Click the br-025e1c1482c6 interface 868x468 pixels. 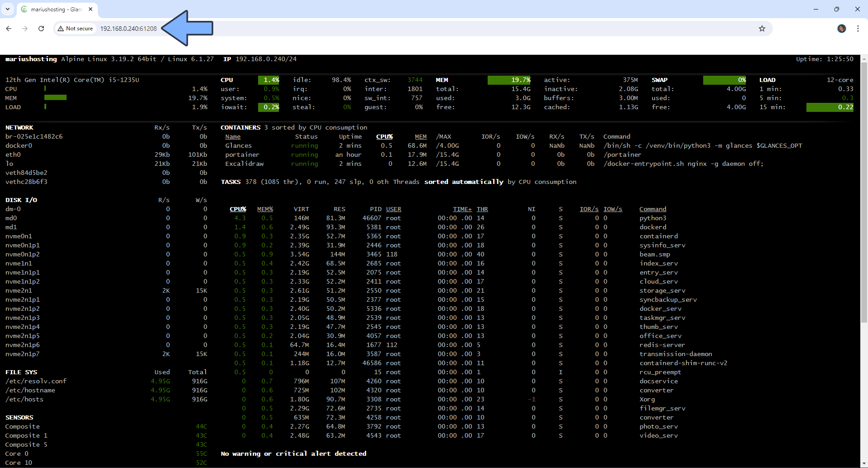(34, 137)
